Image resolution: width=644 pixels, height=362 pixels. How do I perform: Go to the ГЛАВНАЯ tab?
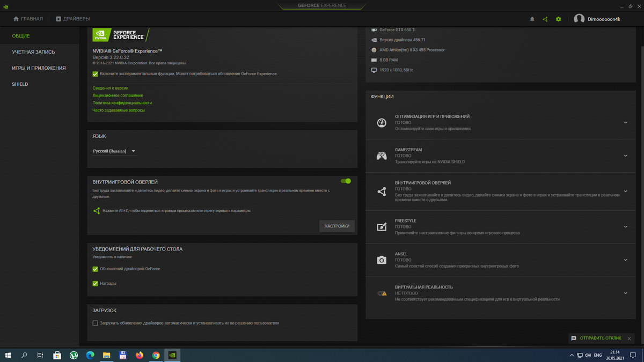pyautogui.click(x=32, y=19)
